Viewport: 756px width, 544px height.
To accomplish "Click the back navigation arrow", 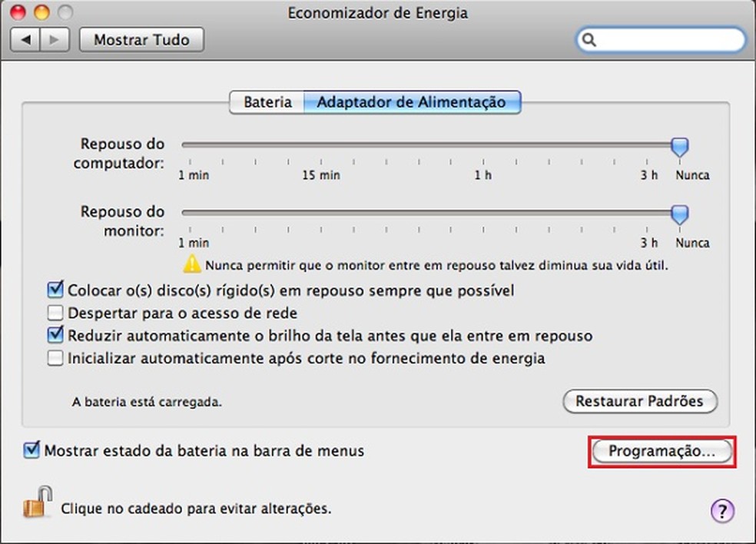I will pyautogui.click(x=25, y=39).
